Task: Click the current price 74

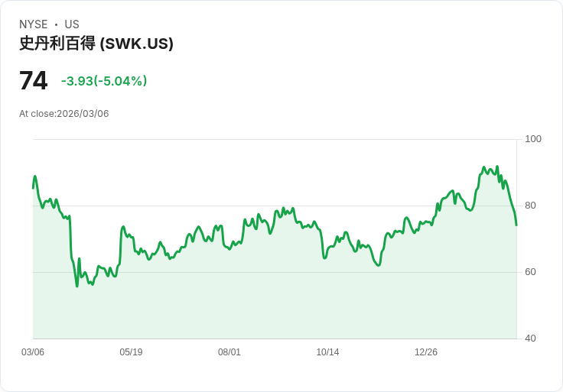Action: pos(34,80)
